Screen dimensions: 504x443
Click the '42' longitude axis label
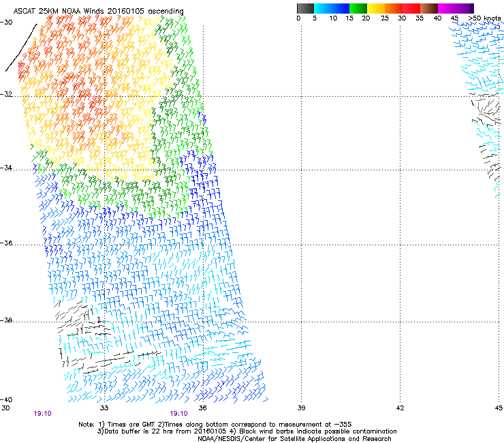[400, 408]
